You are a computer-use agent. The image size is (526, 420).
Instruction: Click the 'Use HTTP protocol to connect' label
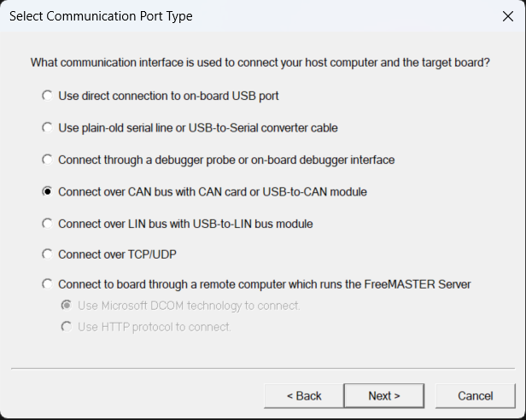pyautogui.click(x=155, y=327)
